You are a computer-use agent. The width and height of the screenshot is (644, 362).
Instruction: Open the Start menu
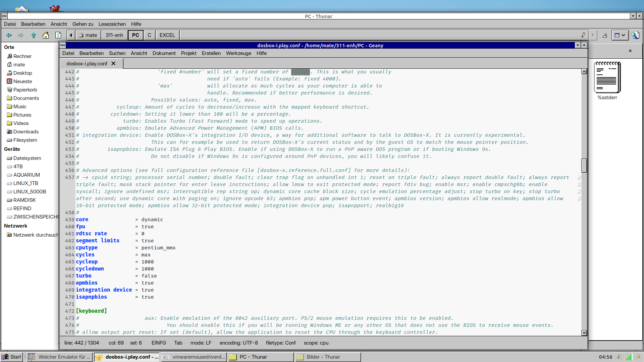pyautogui.click(x=12, y=357)
